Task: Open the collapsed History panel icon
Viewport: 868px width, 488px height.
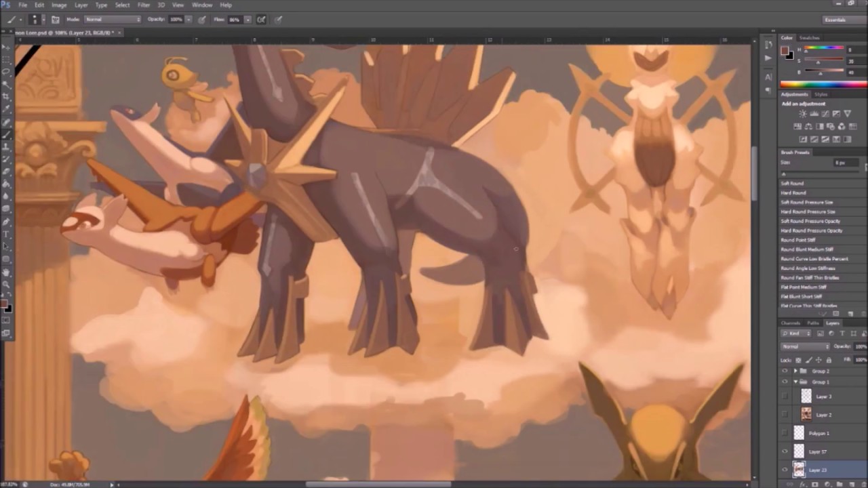Action: pyautogui.click(x=768, y=44)
